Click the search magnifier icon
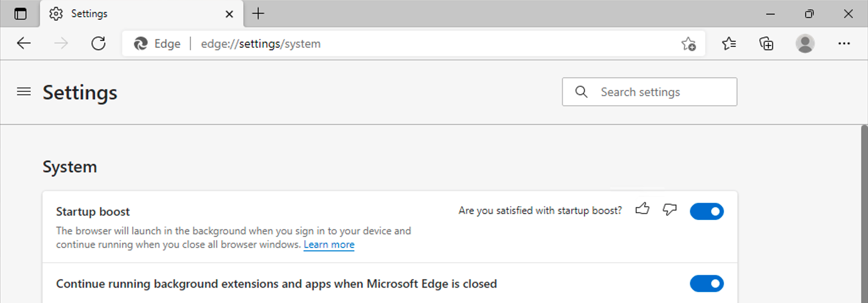Screen dimensions: 868x303 (x=581, y=92)
